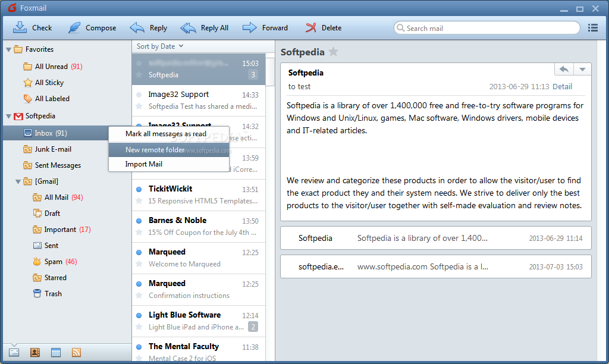
Task: Toggle unread dot on TickitWickit email
Action: click(x=139, y=189)
